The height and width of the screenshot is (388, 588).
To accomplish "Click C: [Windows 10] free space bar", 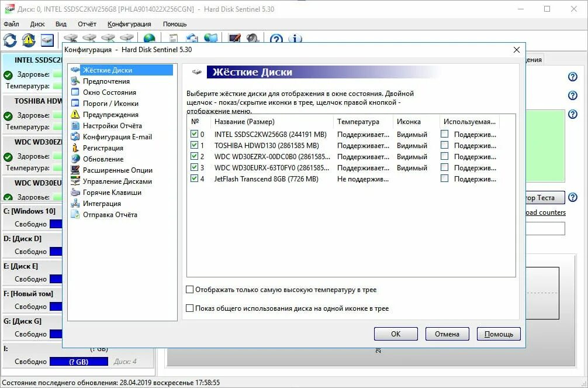I will click(x=56, y=224).
